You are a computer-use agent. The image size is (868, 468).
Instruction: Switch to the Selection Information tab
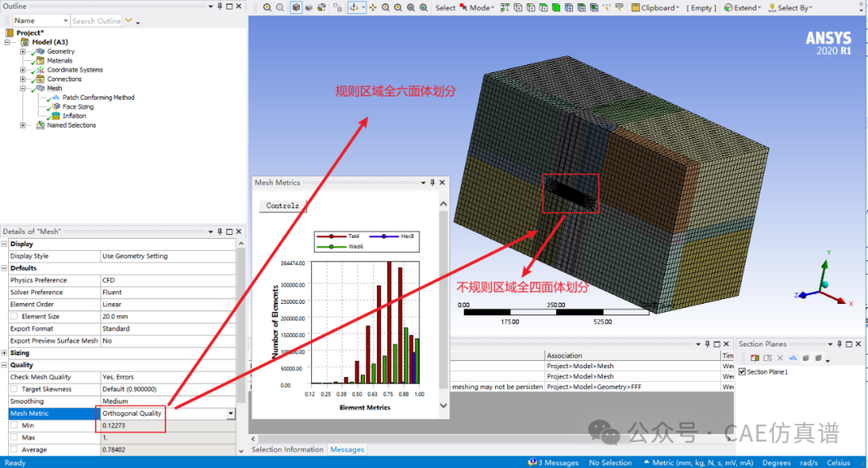point(288,450)
